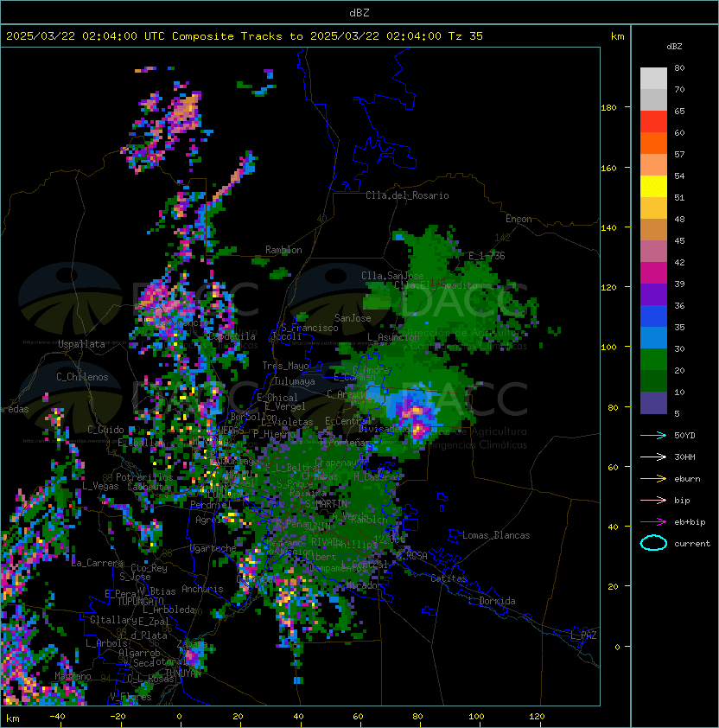
Task: Click the Manzano label
Action: coord(73,676)
